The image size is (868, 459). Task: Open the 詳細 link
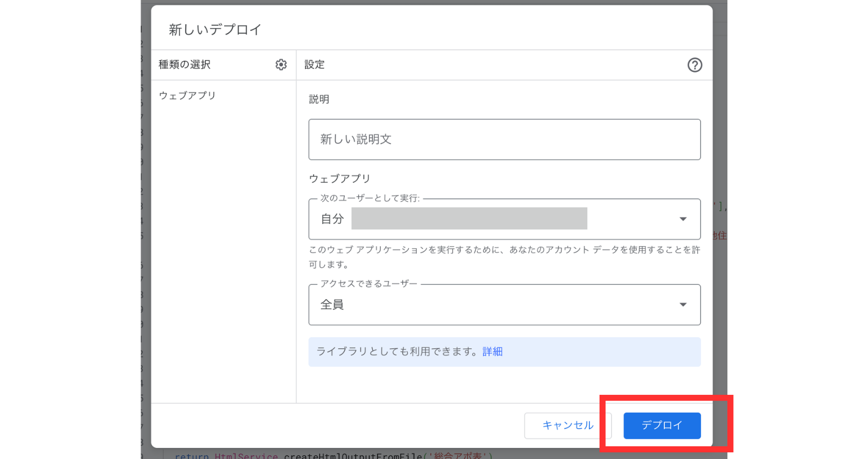(493, 352)
